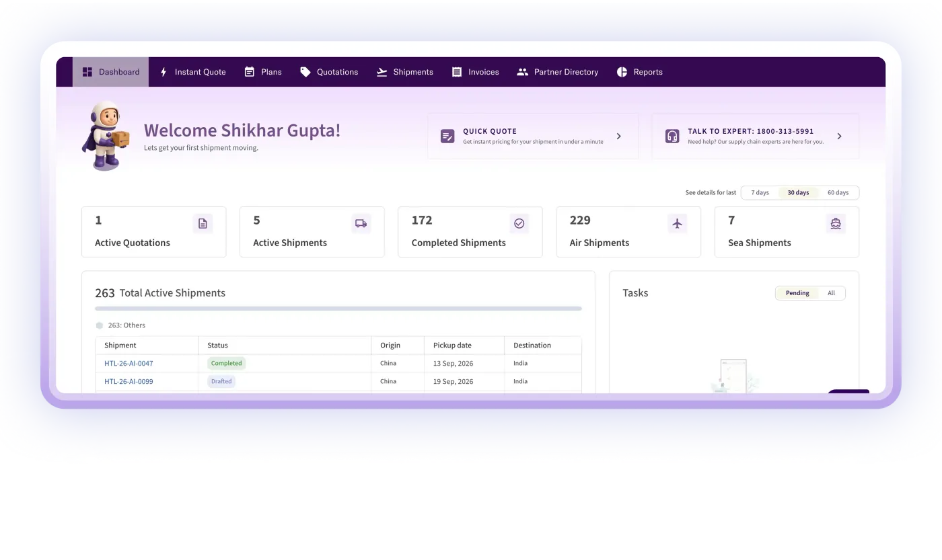Click the Tasks panel heading
This screenshot has height=560, width=942.
coord(635,293)
